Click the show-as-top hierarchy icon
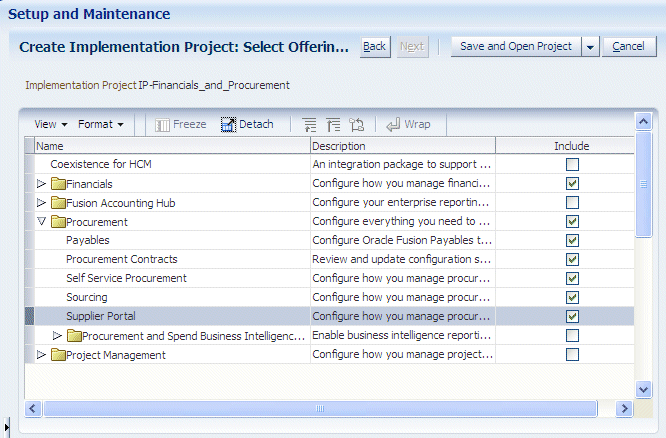Screen dimensions: 666x438 (356, 124)
